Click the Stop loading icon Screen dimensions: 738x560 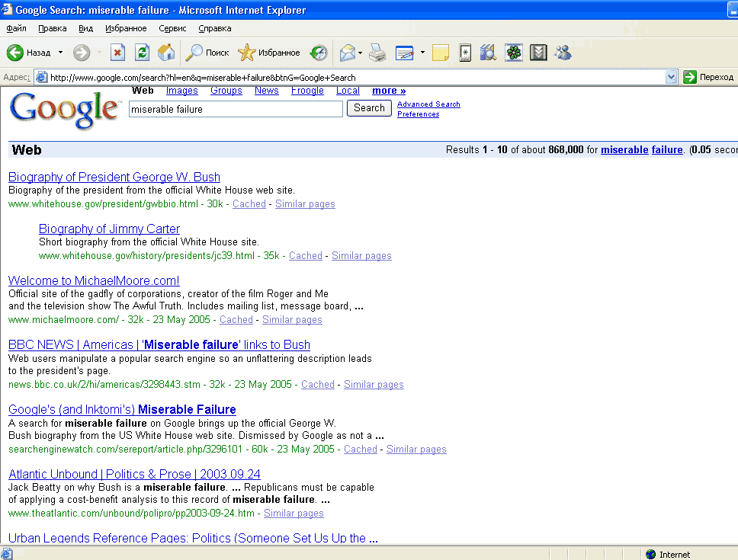pyautogui.click(x=117, y=53)
